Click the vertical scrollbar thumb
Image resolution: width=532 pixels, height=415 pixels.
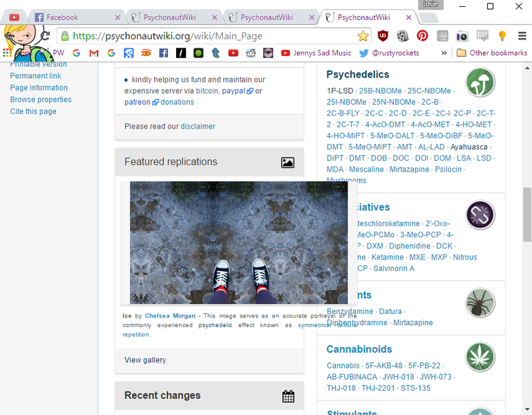point(527,214)
